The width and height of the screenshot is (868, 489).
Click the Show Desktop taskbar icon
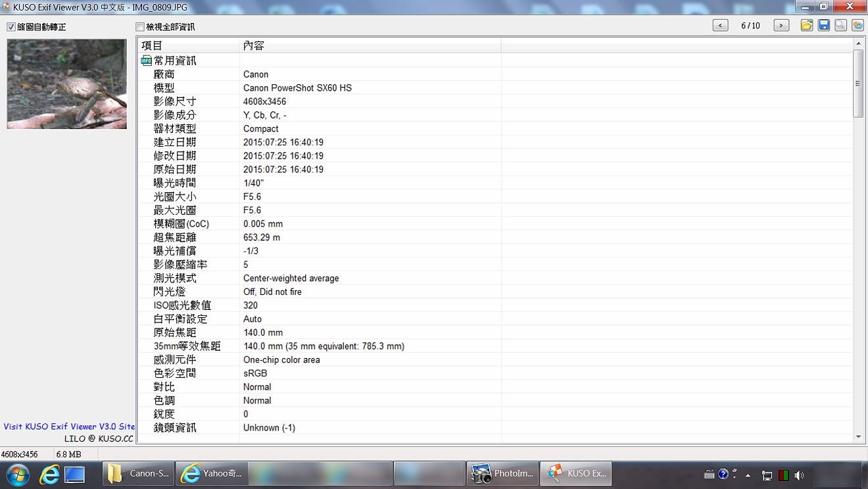[74, 474]
